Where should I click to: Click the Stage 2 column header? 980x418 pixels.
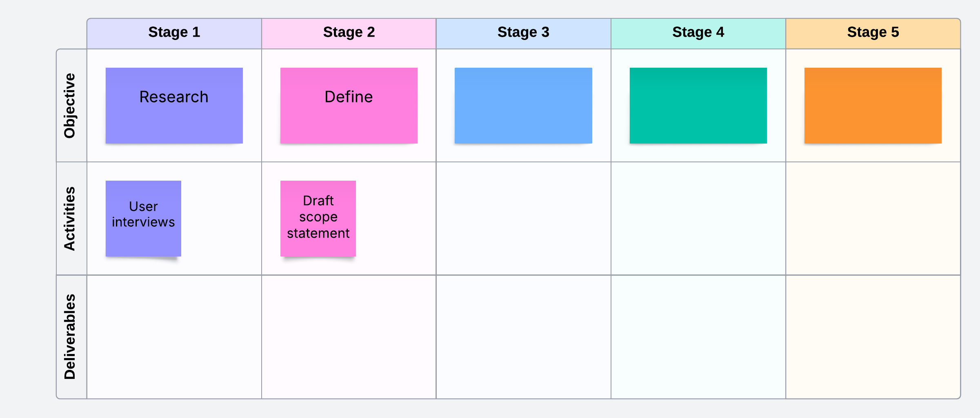click(349, 33)
